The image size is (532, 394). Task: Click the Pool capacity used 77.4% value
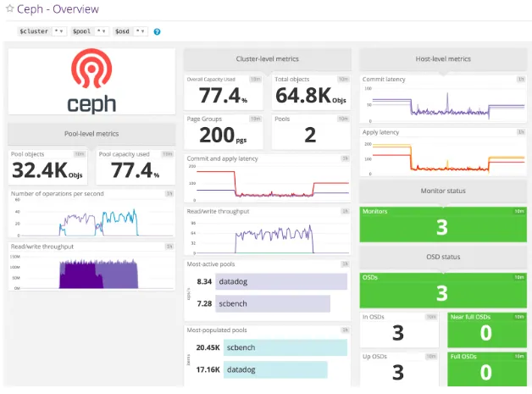pyautogui.click(x=135, y=170)
